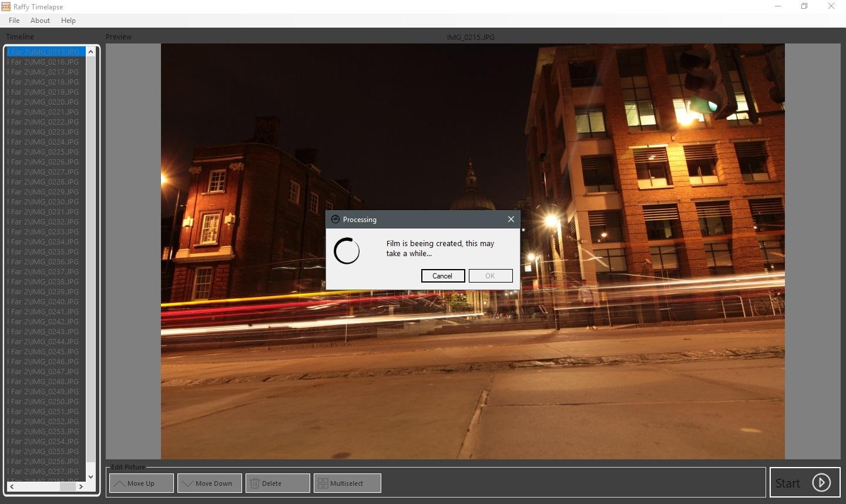Click the Delete trash can icon

(x=255, y=483)
